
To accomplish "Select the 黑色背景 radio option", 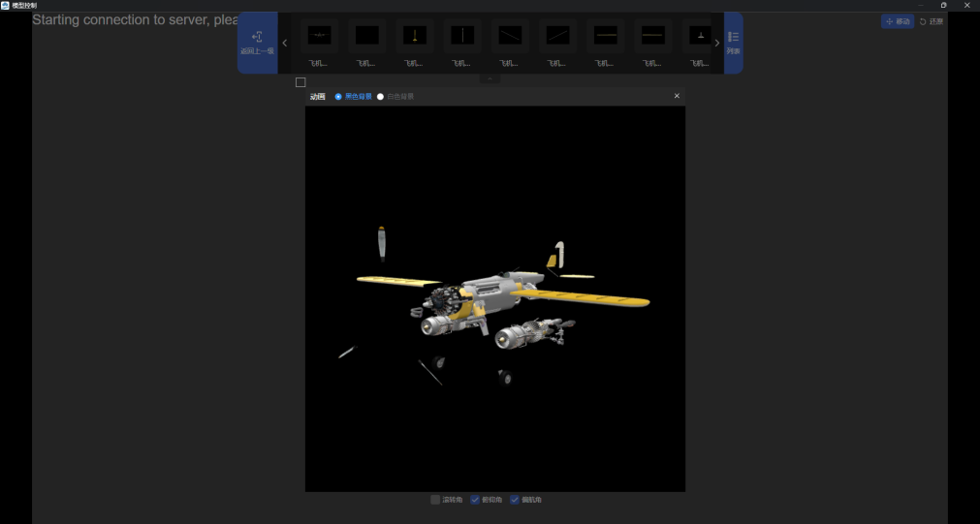I will [x=338, y=97].
